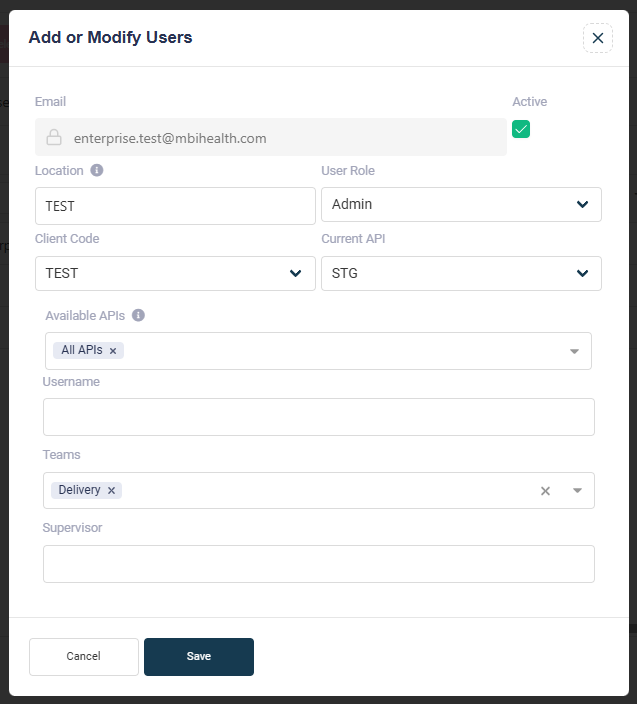Click the info icon beside Location
The height and width of the screenshot is (704, 637).
click(97, 170)
